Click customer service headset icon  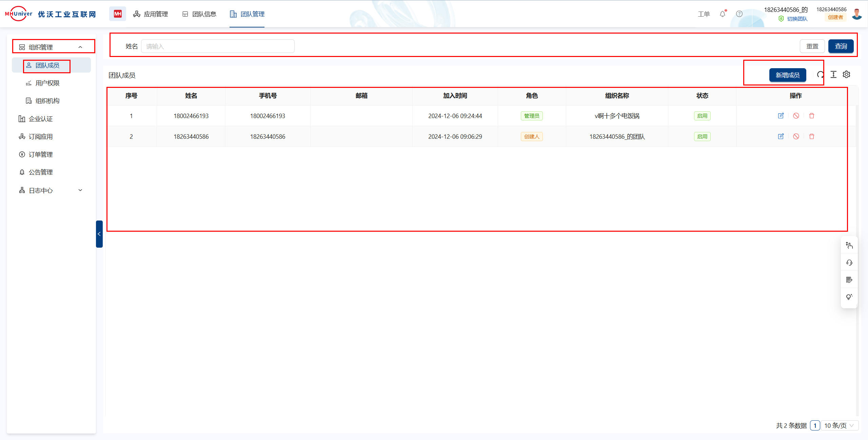click(x=849, y=263)
